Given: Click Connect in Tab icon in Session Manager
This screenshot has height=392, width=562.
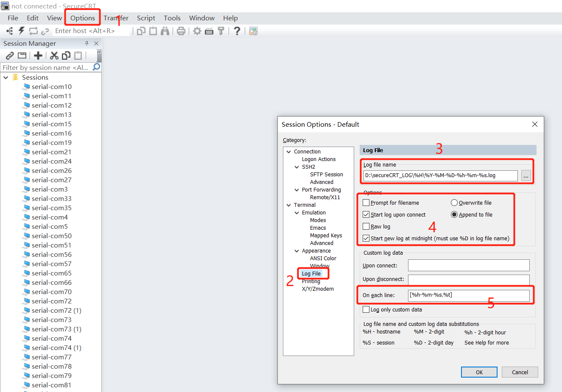Looking at the screenshot, I should click(22, 56).
